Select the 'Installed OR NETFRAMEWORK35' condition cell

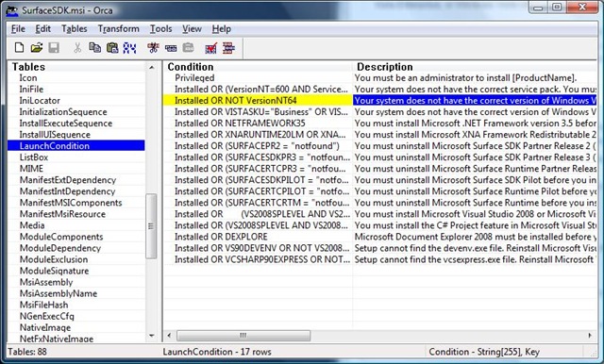pos(258,124)
